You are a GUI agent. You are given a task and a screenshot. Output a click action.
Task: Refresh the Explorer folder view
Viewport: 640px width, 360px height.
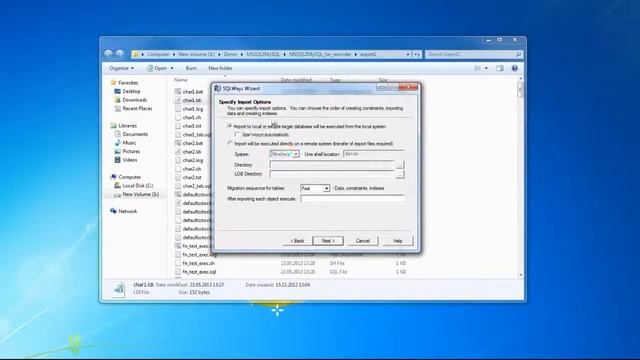click(x=417, y=54)
